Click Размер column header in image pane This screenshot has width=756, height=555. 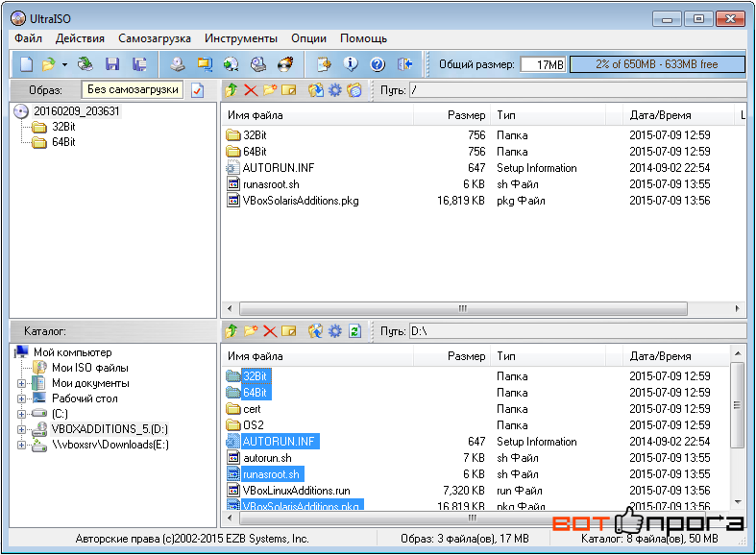coord(451,115)
